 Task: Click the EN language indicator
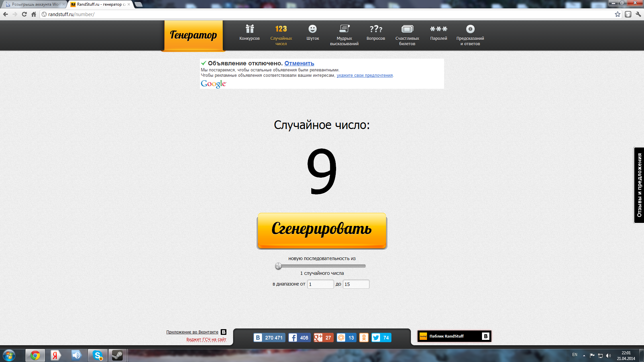pos(575,355)
